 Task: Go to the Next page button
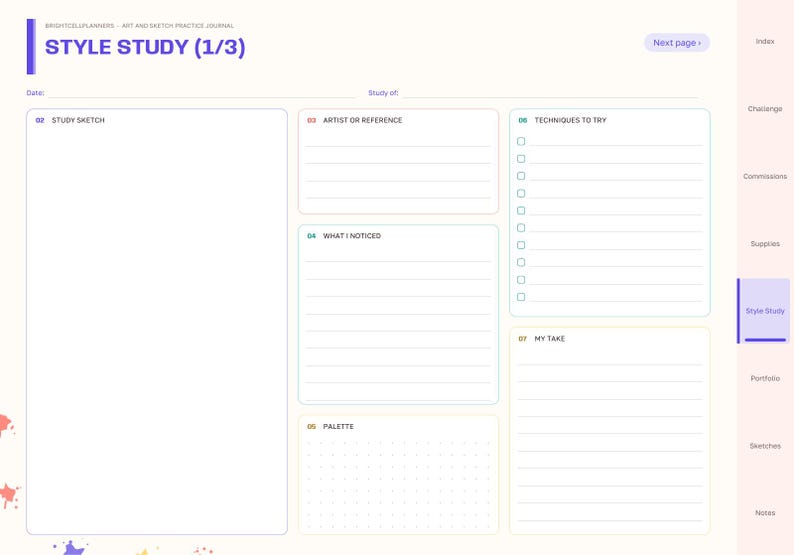click(677, 43)
